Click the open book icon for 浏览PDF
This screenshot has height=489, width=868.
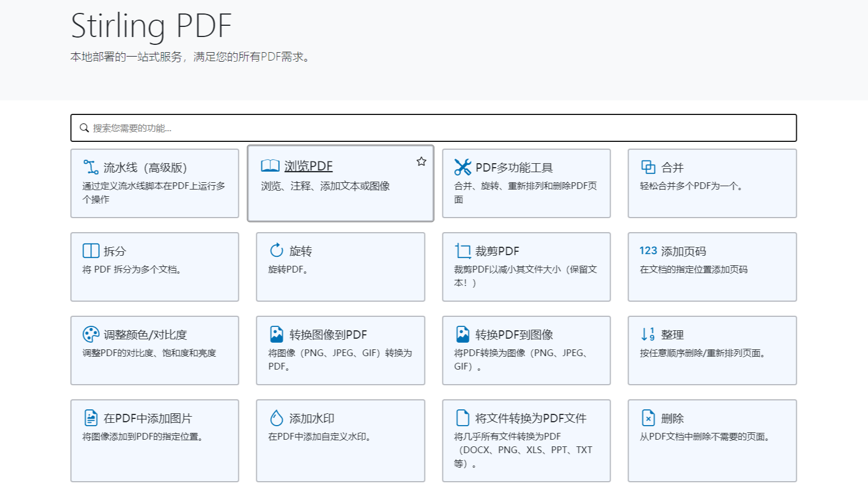(x=270, y=166)
